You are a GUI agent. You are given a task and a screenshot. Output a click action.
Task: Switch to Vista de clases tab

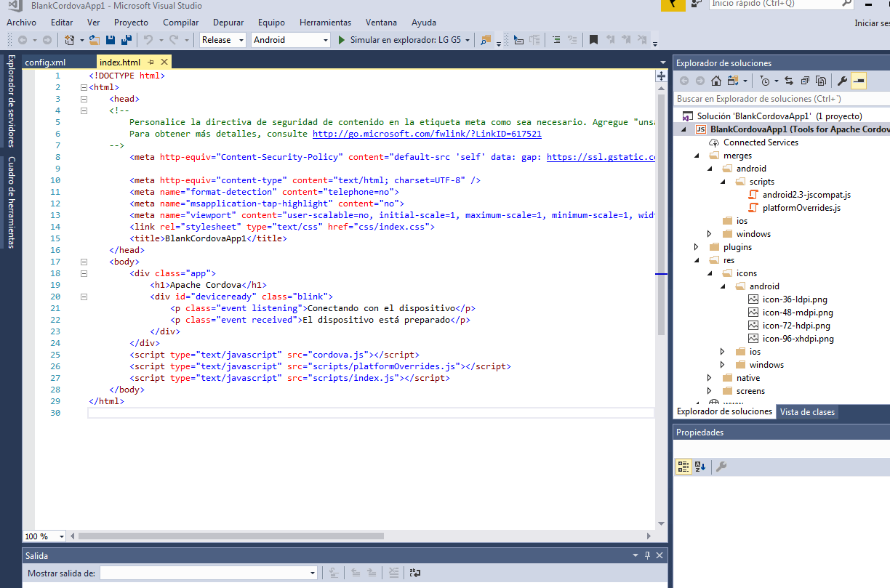pos(807,412)
